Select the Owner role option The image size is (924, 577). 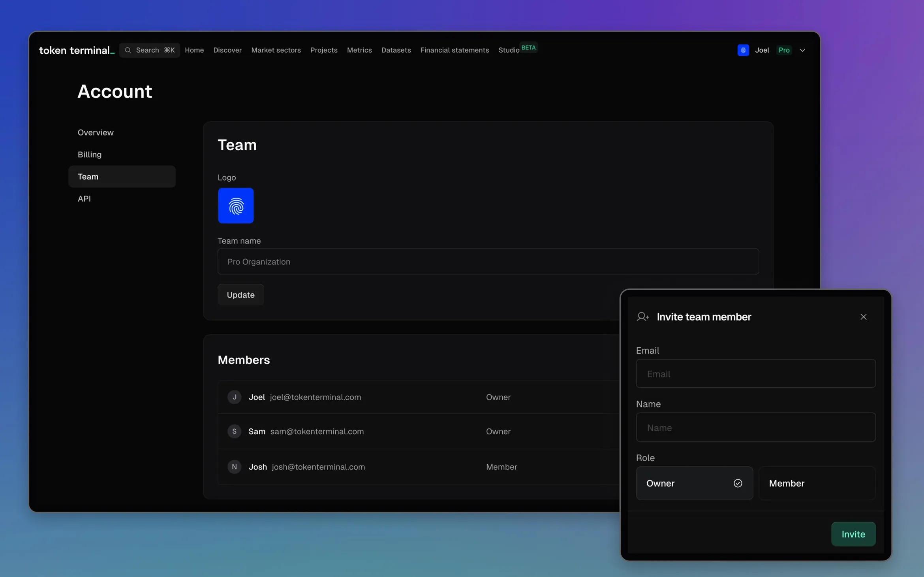point(694,483)
